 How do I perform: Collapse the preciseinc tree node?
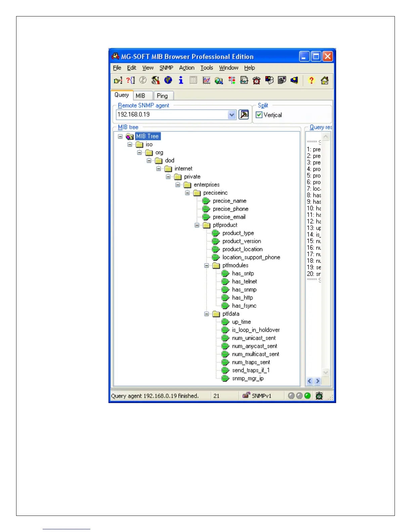pyautogui.click(x=187, y=193)
